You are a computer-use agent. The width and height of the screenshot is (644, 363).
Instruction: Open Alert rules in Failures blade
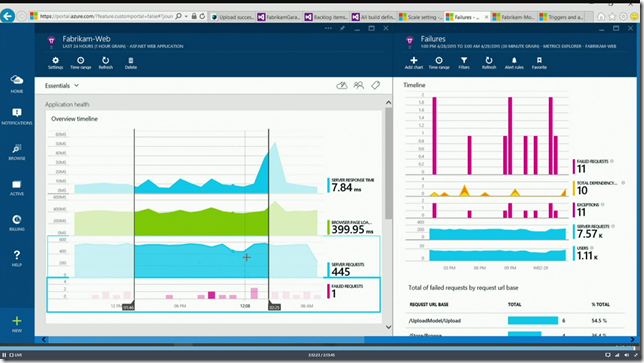[x=514, y=63]
